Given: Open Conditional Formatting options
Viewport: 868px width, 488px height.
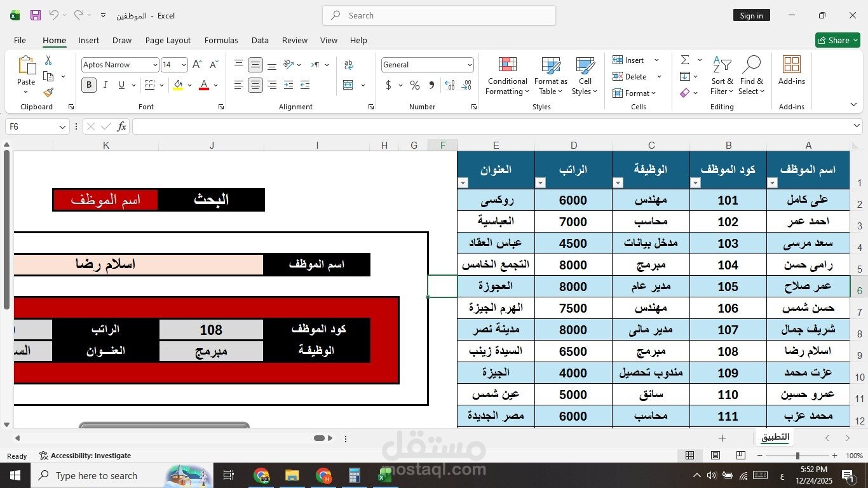Looking at the screenshot, I should point(506,75).
